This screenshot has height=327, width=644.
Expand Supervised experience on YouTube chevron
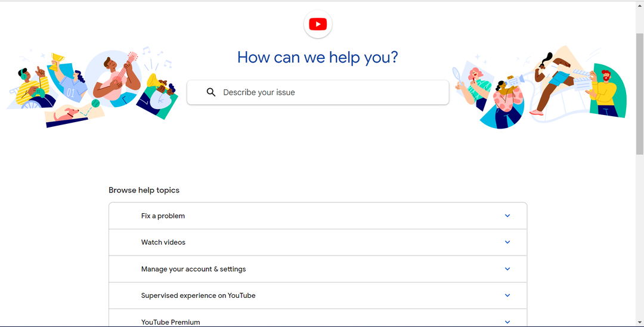[507, 295]
